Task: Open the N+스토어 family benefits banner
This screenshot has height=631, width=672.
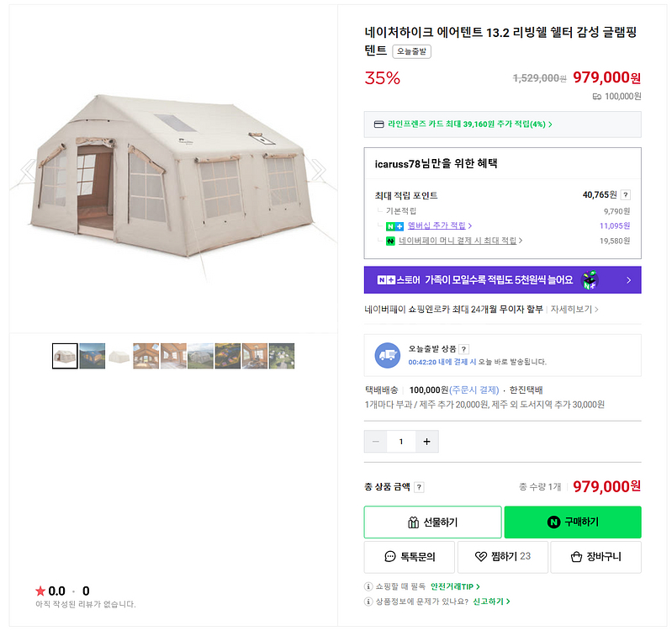Action: (x=502, y=280)
